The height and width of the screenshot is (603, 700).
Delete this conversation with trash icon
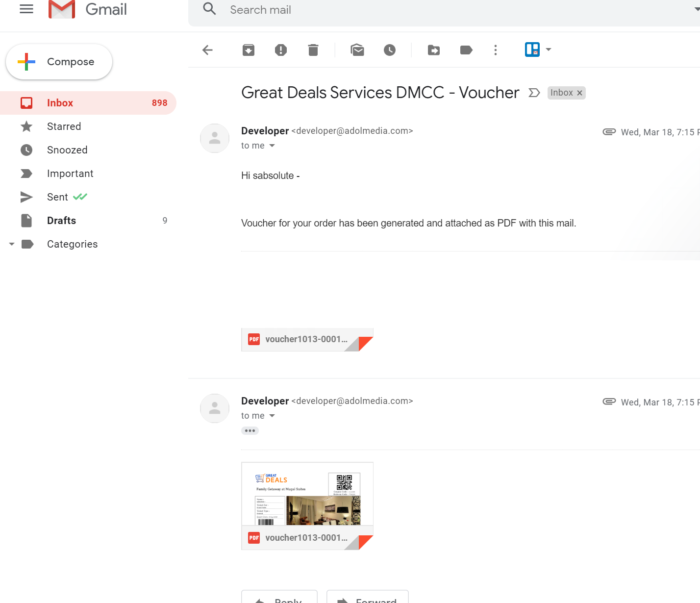click(313, 50)
